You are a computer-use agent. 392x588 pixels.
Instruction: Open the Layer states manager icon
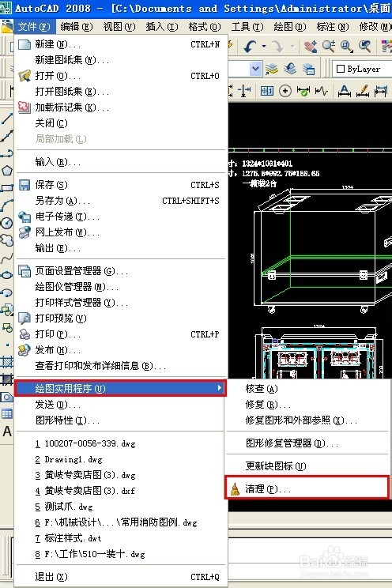tap(308, 69)
